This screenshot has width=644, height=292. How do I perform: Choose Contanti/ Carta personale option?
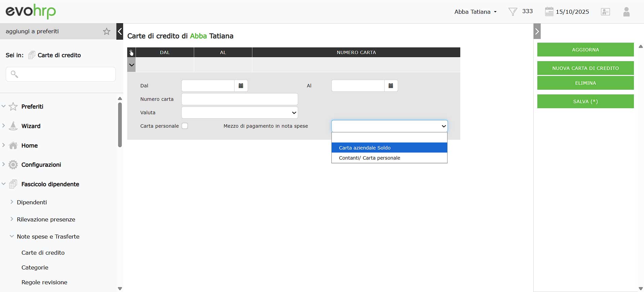pyautogui.click(x=389, y=158)
